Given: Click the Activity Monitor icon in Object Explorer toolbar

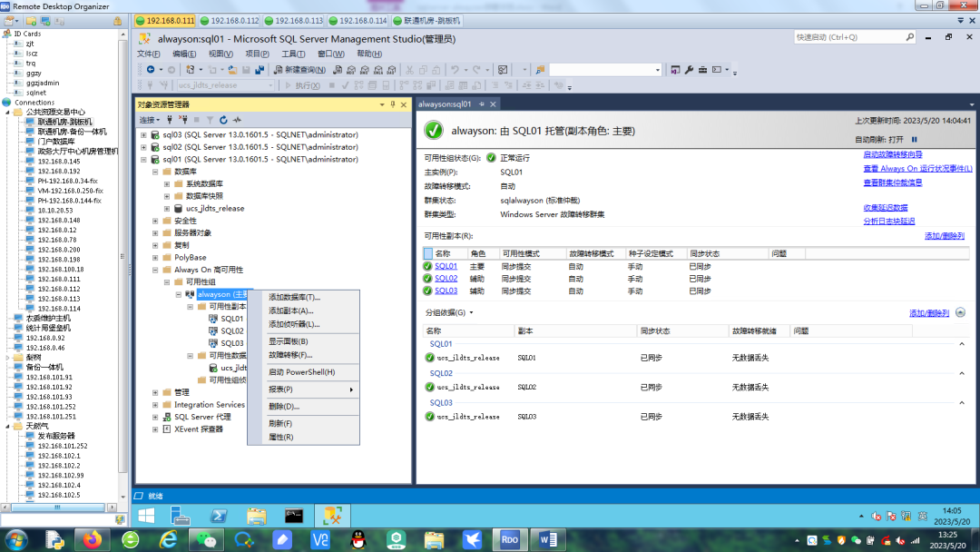Looking at the screenshot, I should click(237, 120).
